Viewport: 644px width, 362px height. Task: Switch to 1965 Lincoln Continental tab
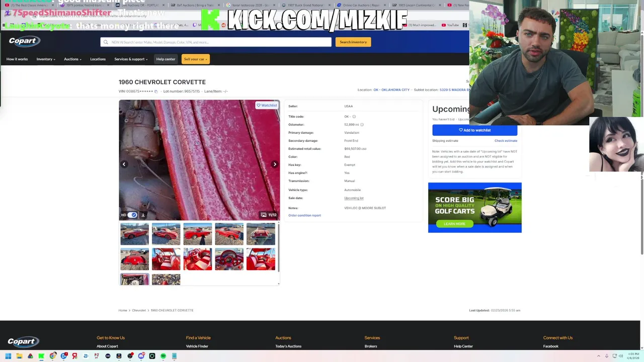click(x=415, y=5)
